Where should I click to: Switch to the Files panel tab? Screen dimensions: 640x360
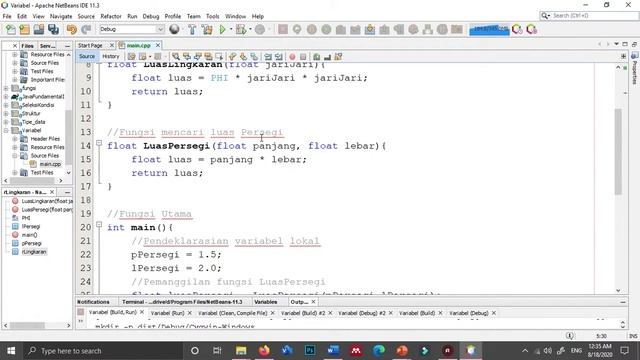click(x=27, y=46)
